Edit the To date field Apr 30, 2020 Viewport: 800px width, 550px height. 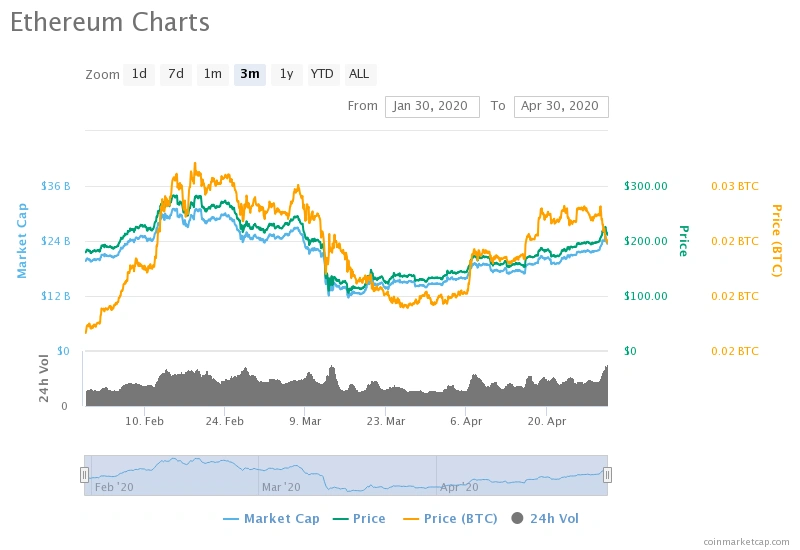pyautogui.click(x=561, y=107)
